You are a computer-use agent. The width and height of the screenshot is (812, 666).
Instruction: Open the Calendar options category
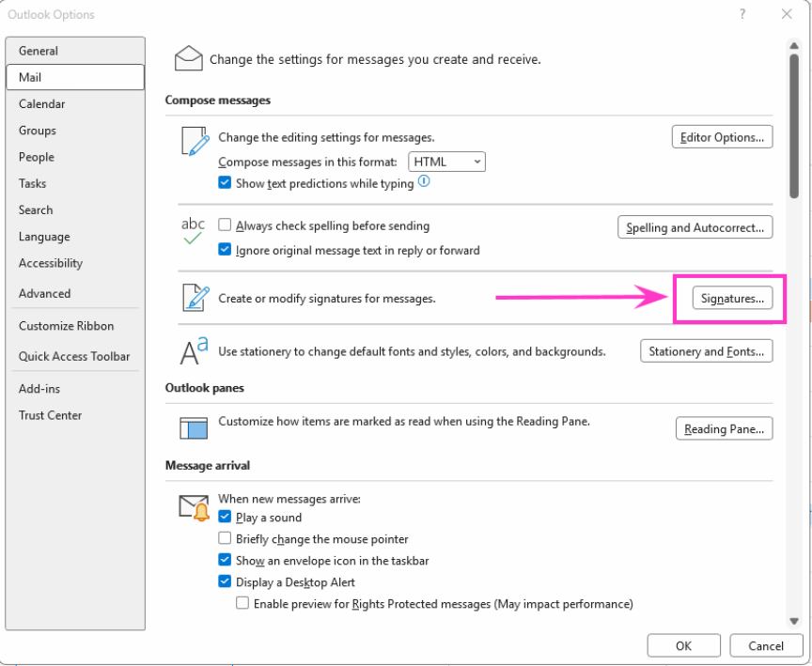(75, 103)
